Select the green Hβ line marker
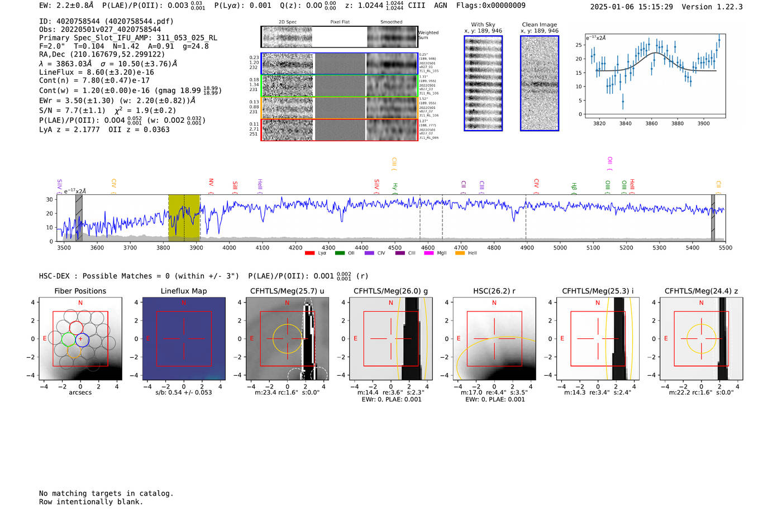The height and width of the screenshot is (532, 782). (574, 188)
